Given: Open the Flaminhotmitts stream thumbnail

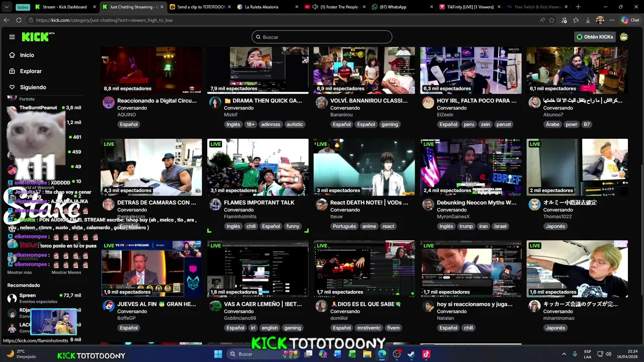Looking at the screenshot, I should (258, 167).
